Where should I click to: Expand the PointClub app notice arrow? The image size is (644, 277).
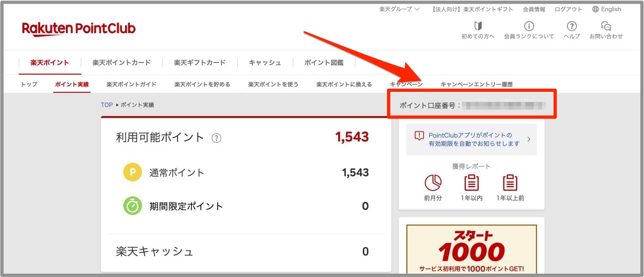pyautogui.click(x=529, y=139)
